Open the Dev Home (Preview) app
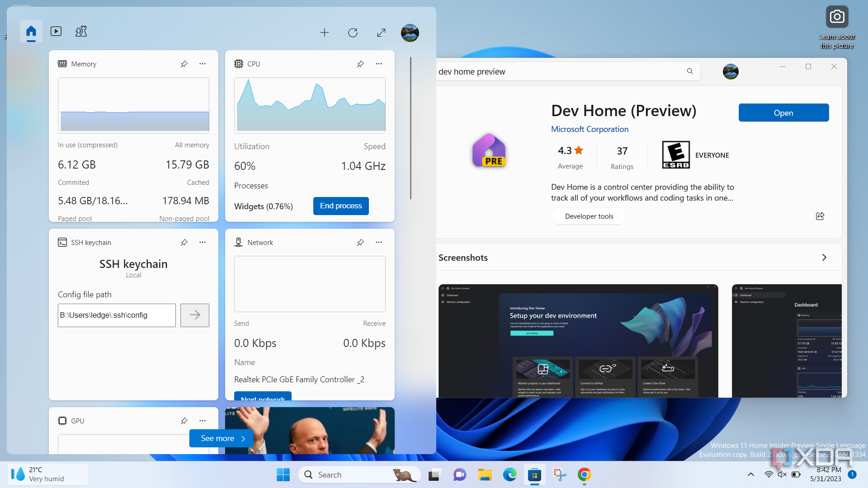Screen dimensions: 868x488 [783, 113]
